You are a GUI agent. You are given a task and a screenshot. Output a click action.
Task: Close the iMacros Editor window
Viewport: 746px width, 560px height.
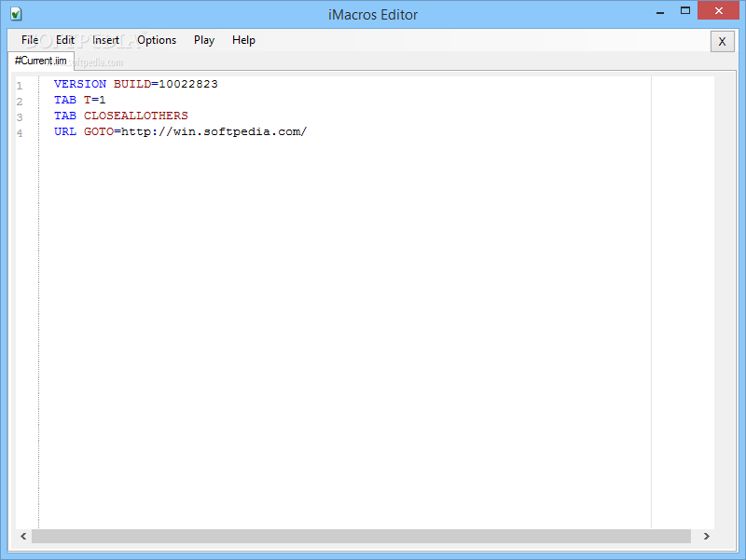[719, 10]
